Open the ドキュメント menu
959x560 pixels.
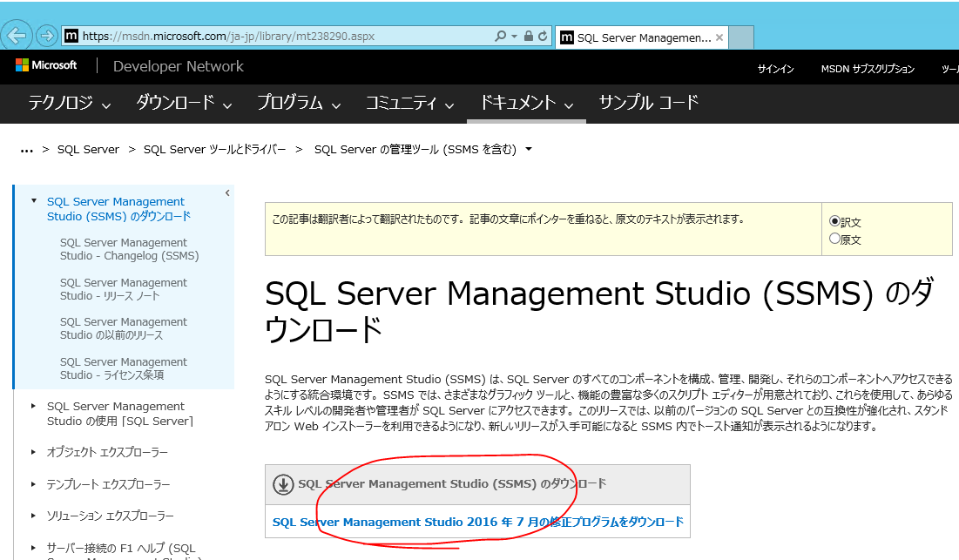[x=527, y=103]
